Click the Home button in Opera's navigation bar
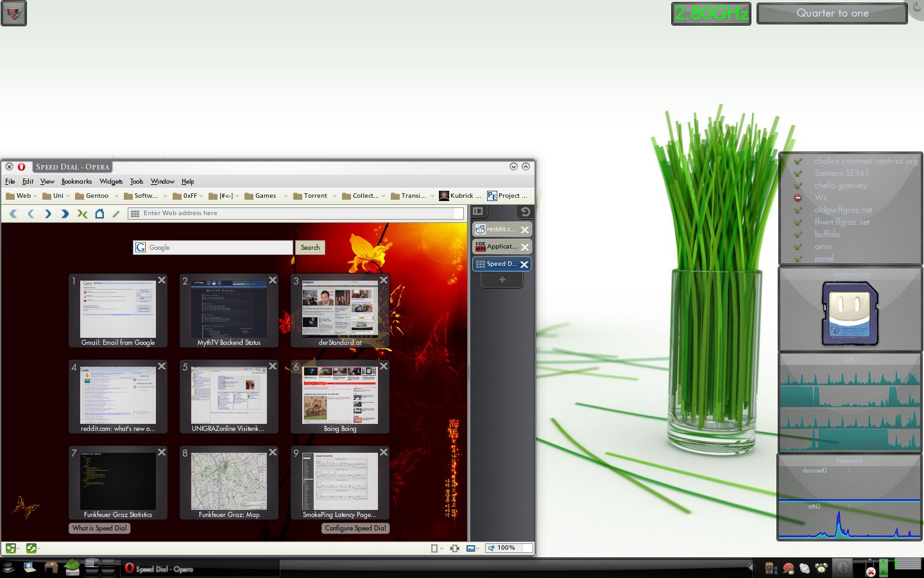 [99, 214]
